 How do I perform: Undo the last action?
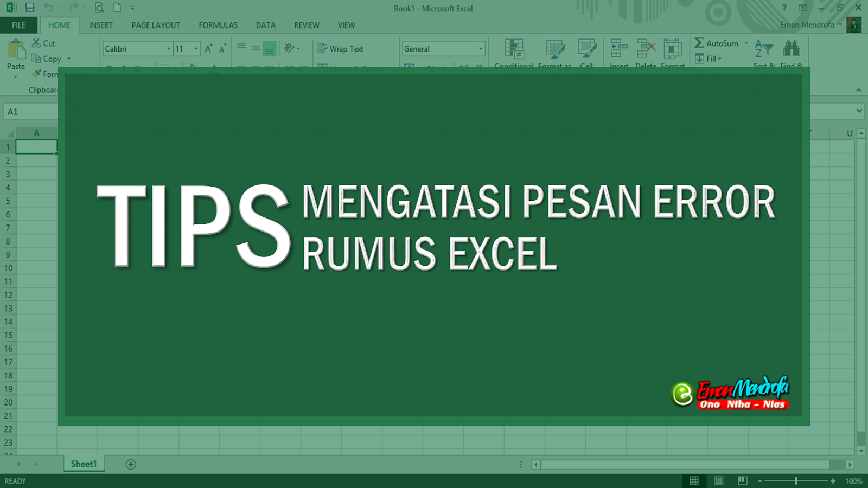49,8
